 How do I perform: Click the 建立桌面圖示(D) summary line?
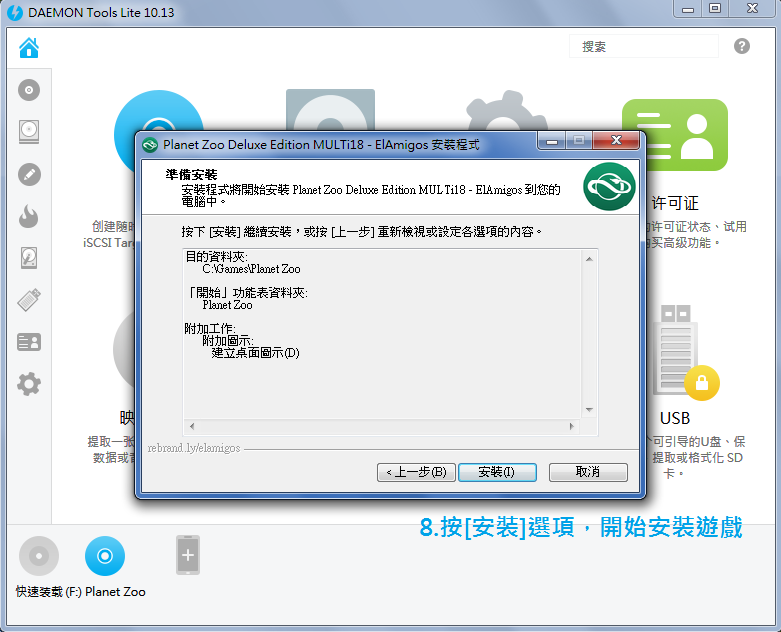click(256, 353)
